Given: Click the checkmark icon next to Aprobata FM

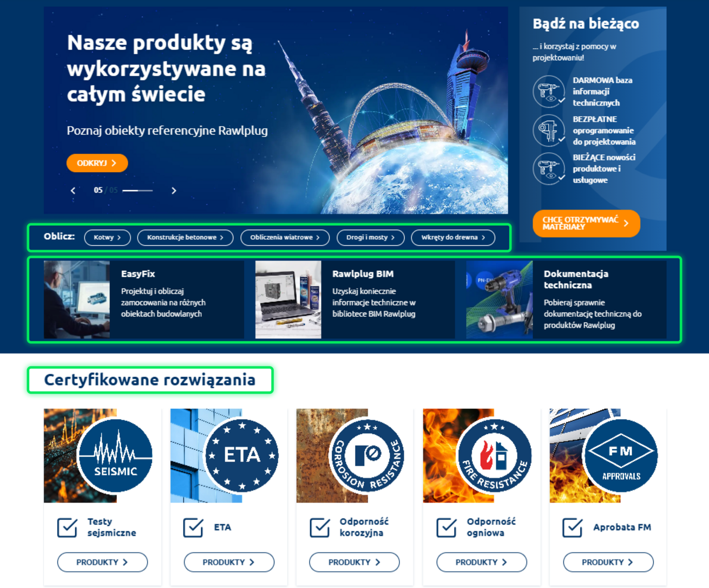Looking at the screenshot, I should click(x=573, y=527).
